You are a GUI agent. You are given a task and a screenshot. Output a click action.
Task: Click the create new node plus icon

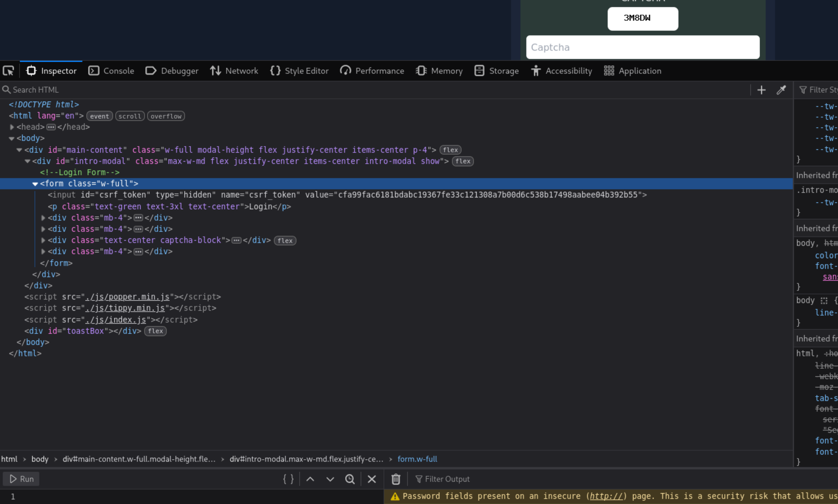click(761, 90)
